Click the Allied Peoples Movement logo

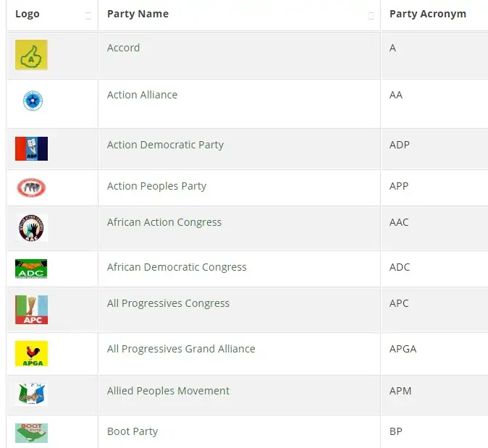coord(31,394)
